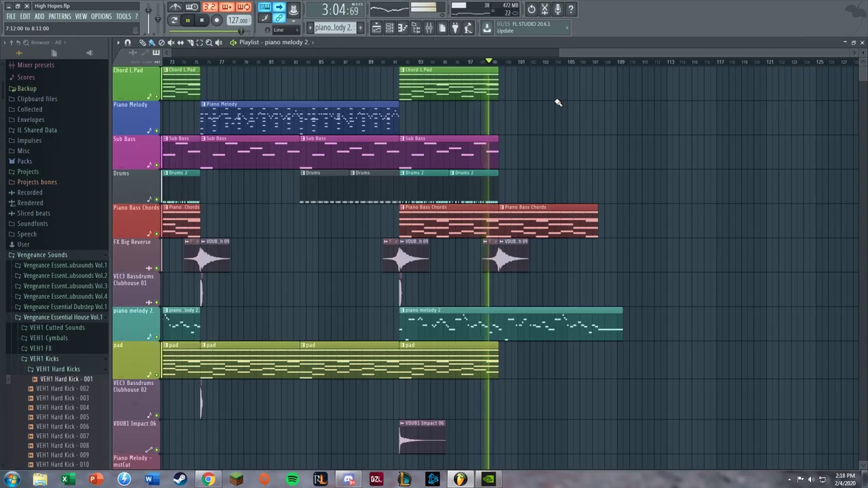Click the one-click audio recording microphone
This screenshot has height=488, width=868.
pyautogui.click(x=557, y=9)
